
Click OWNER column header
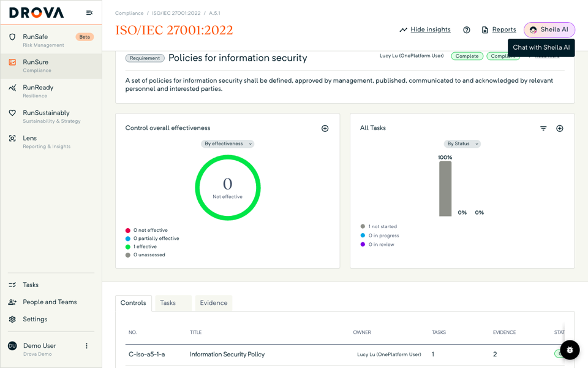click(x=362, y=332)
